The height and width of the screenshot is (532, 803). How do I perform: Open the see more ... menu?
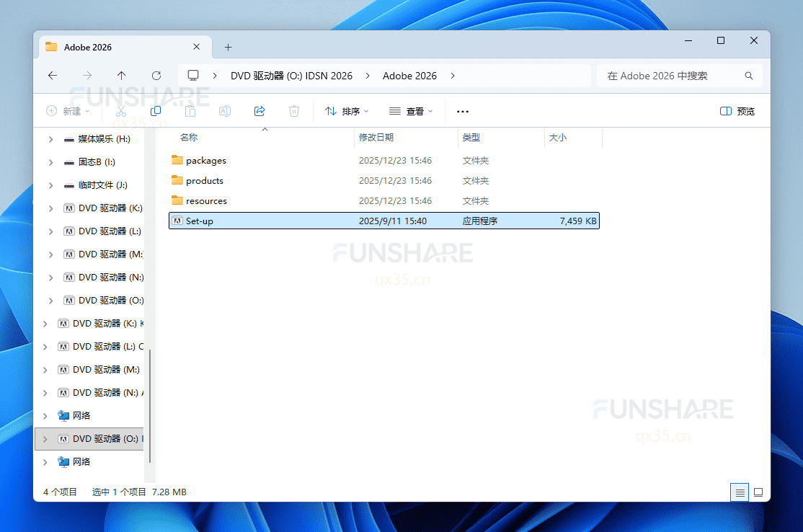click(463, 111)
